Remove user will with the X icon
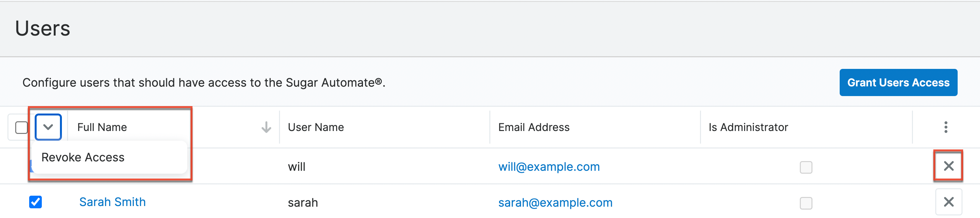This screenshot has height=218, width=980. [x=949, y=166]
